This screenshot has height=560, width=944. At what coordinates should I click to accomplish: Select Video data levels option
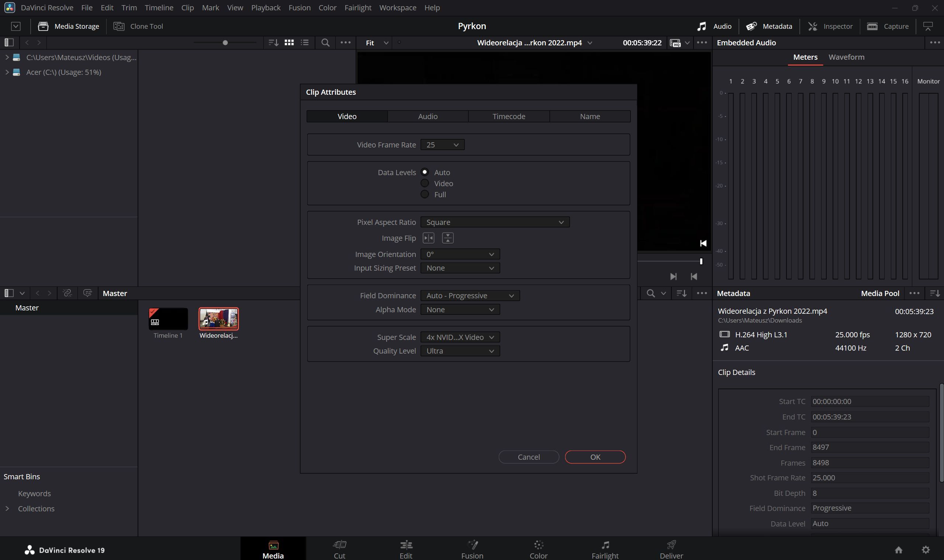pyautogui.click(x=425, y=183)
